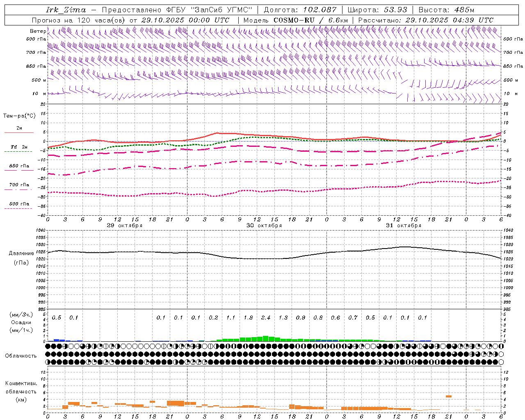This screenshot has width=525, height=420.
Task: Click the precipitation value 0.6
Action: click(336, 317)
